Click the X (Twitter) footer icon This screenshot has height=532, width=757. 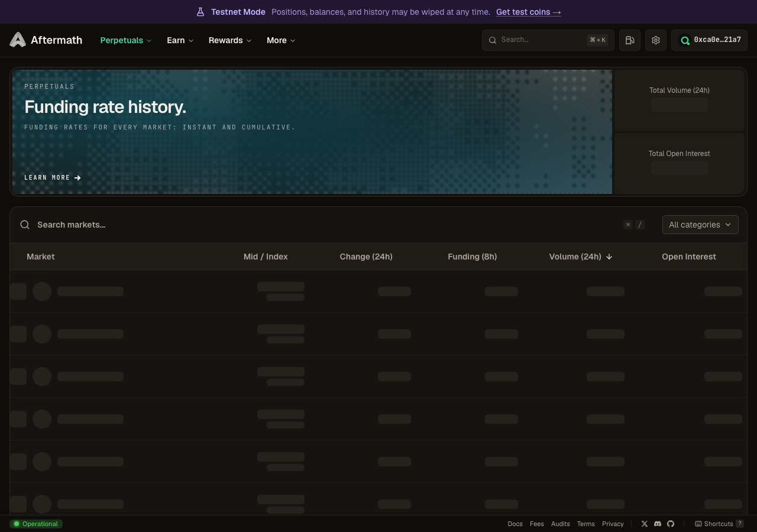tap(645, 524)
